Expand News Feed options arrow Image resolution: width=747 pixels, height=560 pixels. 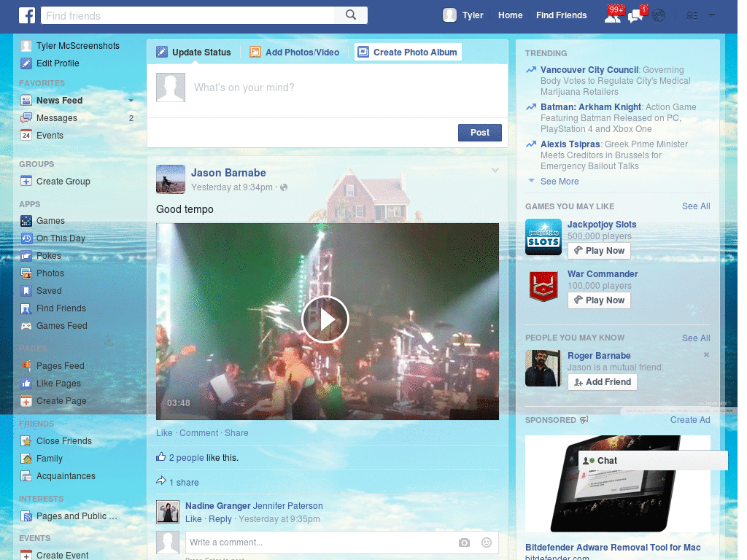(x=131, y=101)
